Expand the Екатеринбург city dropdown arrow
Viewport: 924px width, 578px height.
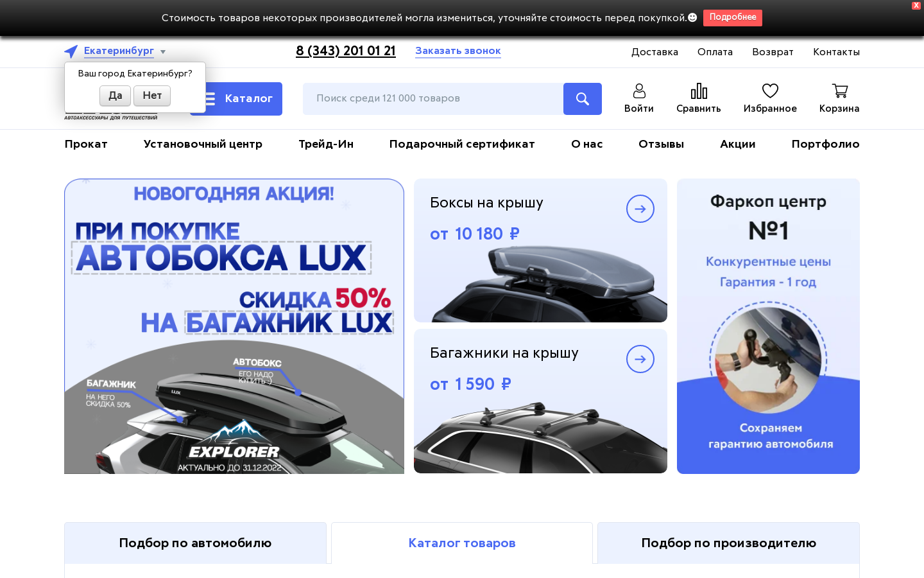163,52
